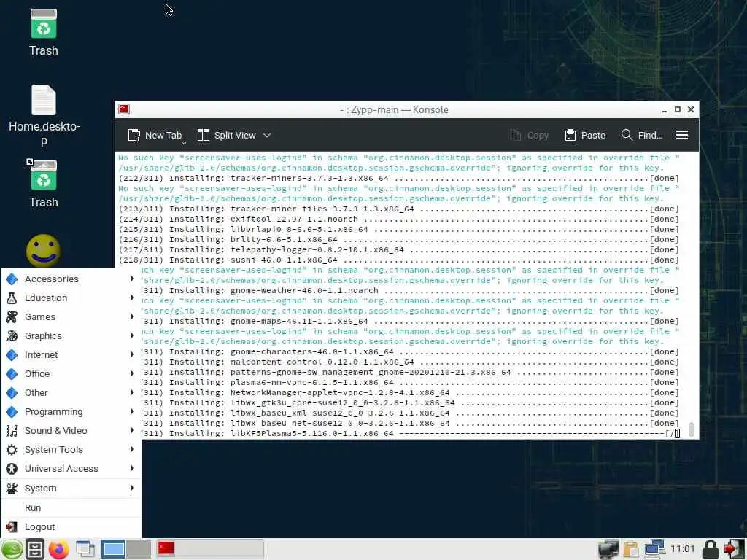Image resolution: width=747 pixels, height=560 pixels.
Task: Open the Other menu category
Action: (71, 393)
